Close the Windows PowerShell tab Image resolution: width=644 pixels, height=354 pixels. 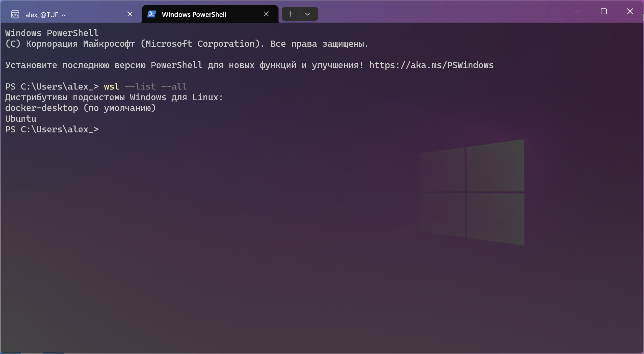point(266,14)
